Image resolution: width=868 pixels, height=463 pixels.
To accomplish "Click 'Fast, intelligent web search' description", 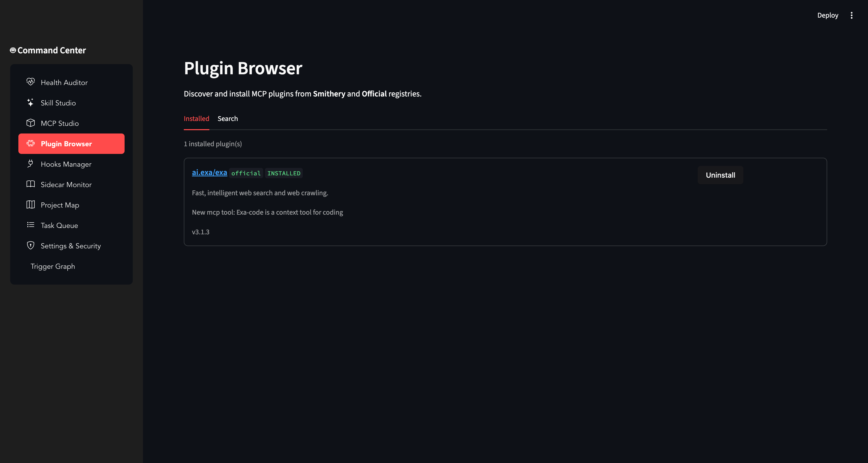I will coord(260,193).
